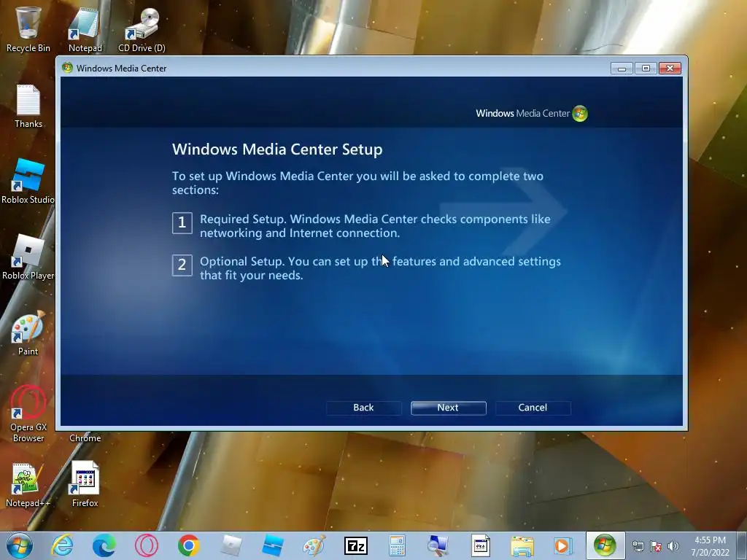Open the Magnifier taskbar icon
Screen dimensions: 747x560
point(438,545)
